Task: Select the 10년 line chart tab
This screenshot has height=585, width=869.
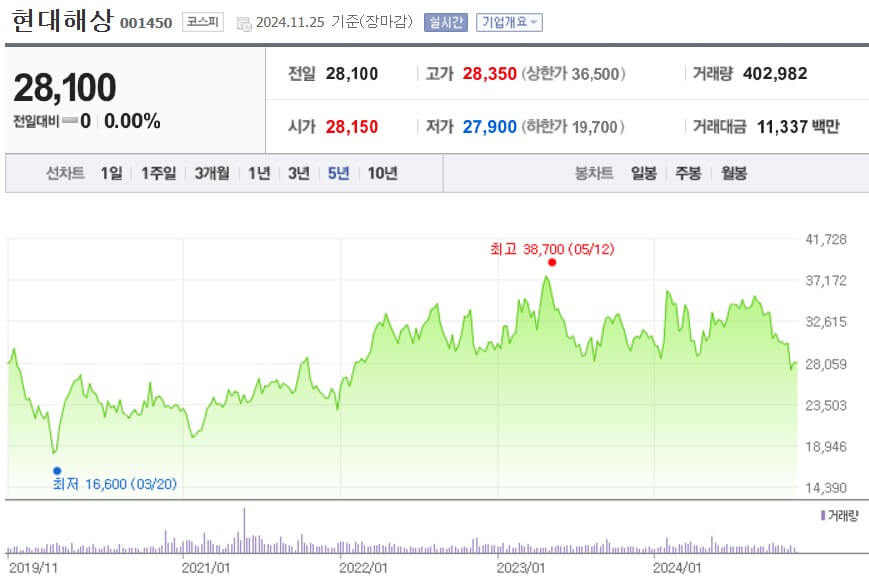Action: (382, 173)
